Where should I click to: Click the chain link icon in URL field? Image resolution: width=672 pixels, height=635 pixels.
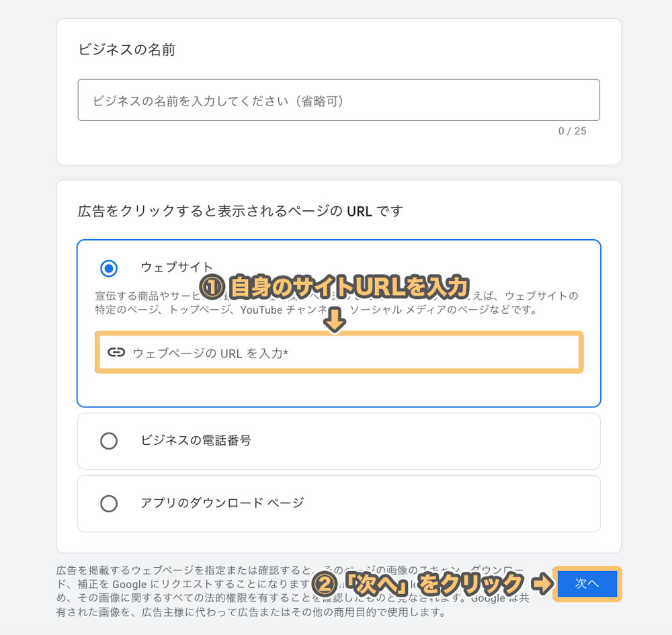coord(116,352)
